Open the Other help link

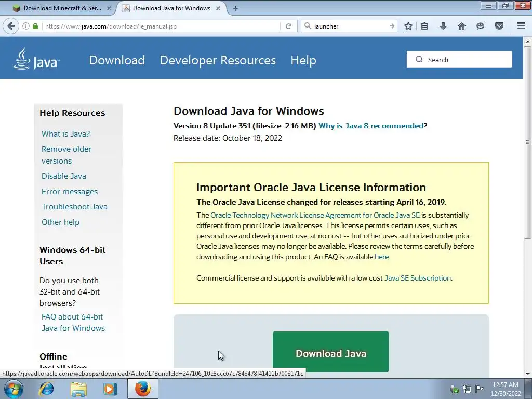click(60, 222)
